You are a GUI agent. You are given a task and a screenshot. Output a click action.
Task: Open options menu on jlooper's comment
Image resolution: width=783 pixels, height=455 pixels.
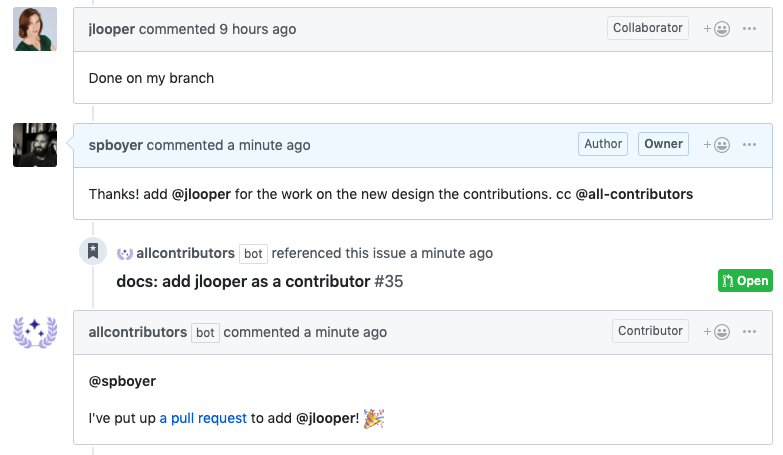(x=749, y=29)
